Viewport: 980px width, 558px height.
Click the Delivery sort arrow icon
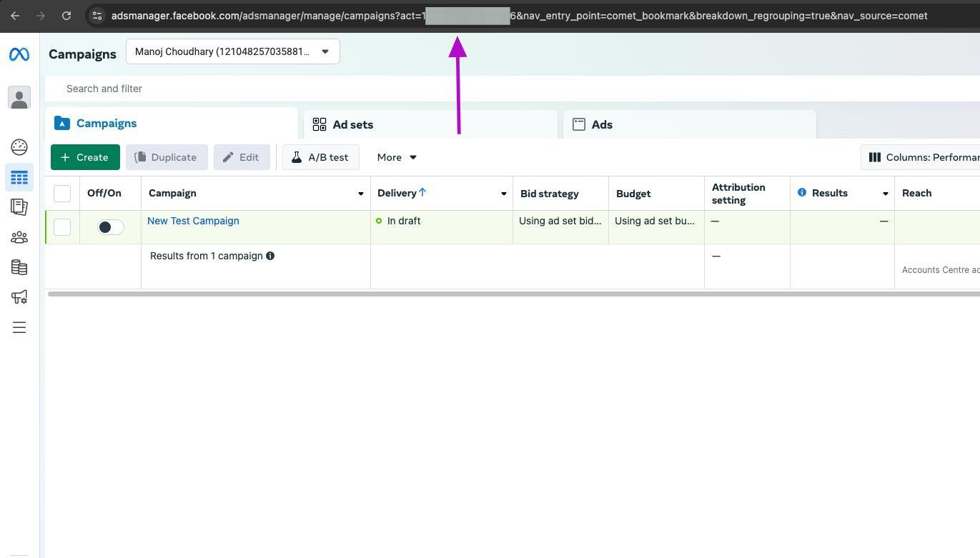click(422, 192)
